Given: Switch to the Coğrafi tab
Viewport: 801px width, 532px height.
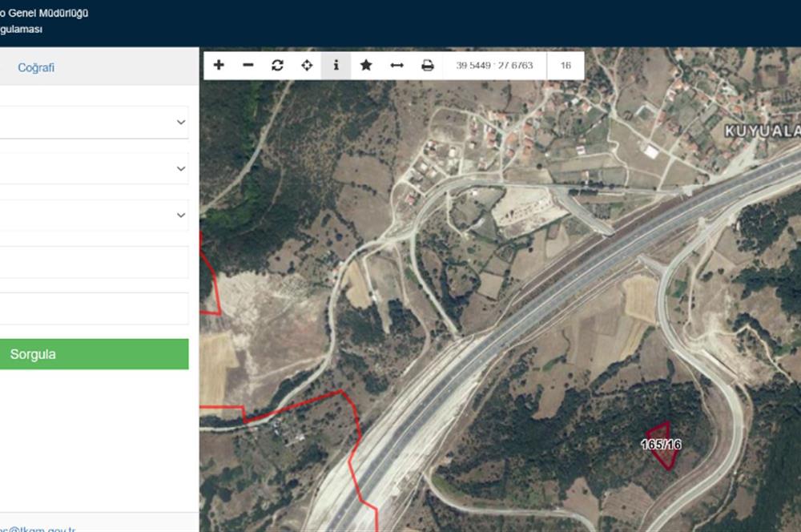Looking at the screenshot, I should click(36, 68).
